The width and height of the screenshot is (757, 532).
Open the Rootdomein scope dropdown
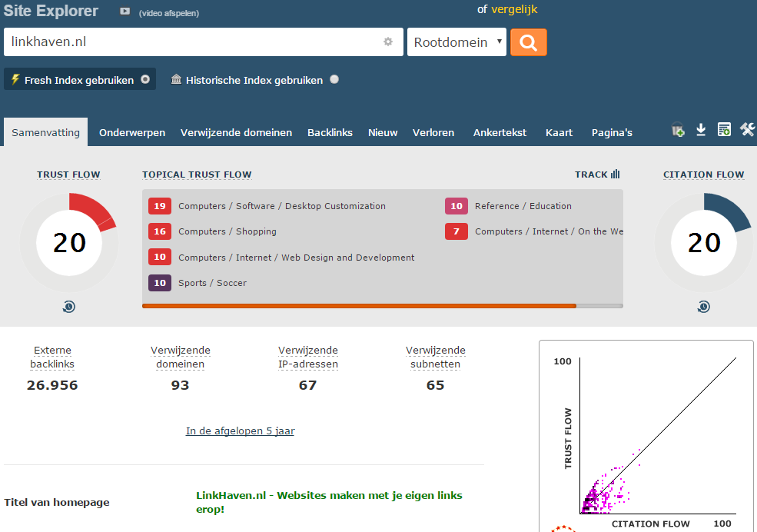click(457, 42)
